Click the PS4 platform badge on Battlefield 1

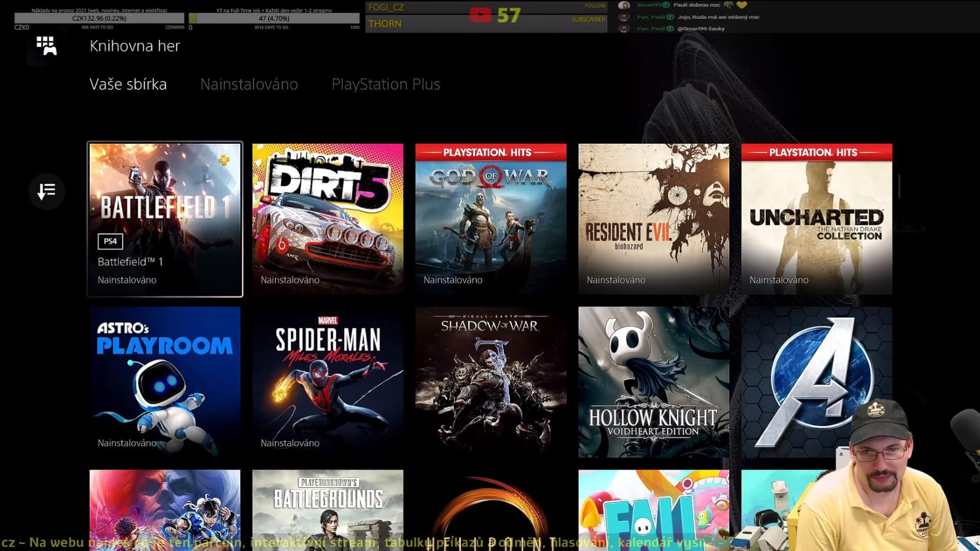(x=110, y=241)
